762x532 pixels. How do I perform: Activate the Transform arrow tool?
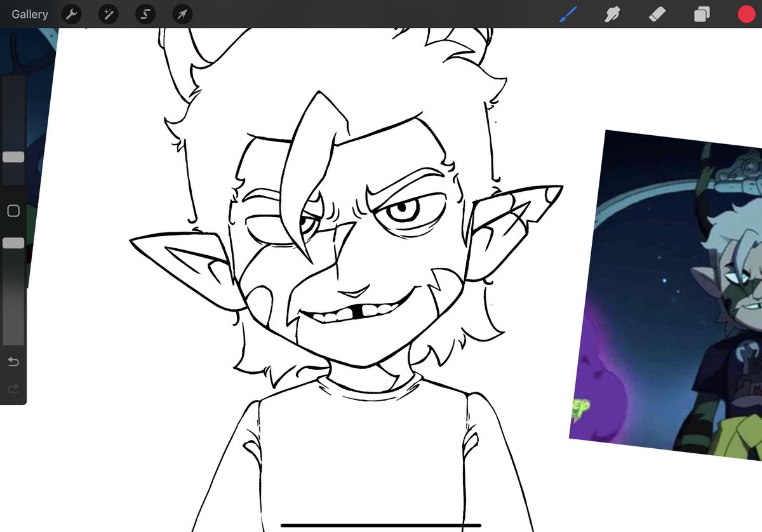(182, 14)
